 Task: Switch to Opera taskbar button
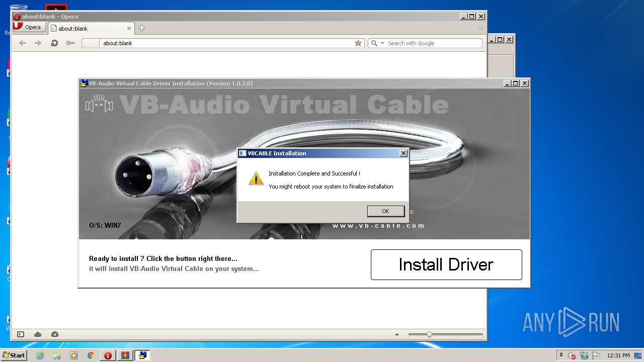coord(108,355)
